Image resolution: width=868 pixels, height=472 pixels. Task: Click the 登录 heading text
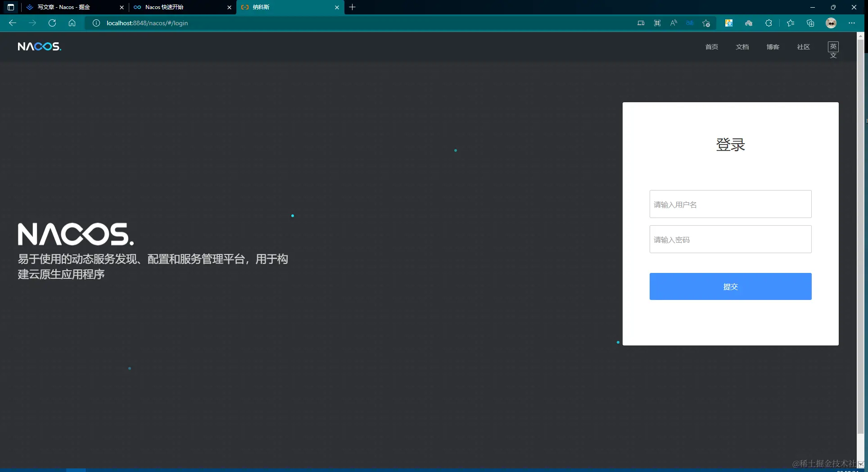point(730,145)
